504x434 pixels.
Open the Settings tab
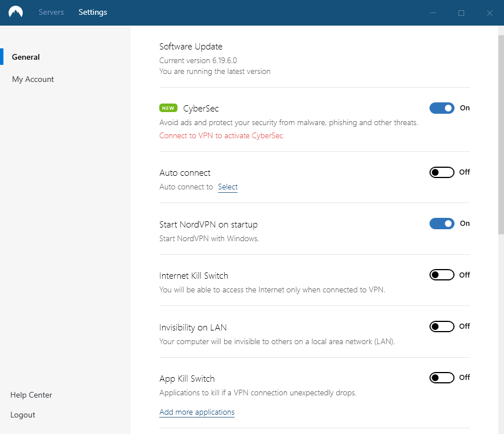(93, 12)
